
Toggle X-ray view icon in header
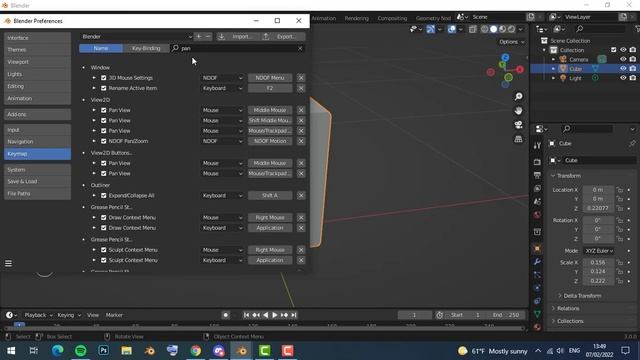pos(473,29)
